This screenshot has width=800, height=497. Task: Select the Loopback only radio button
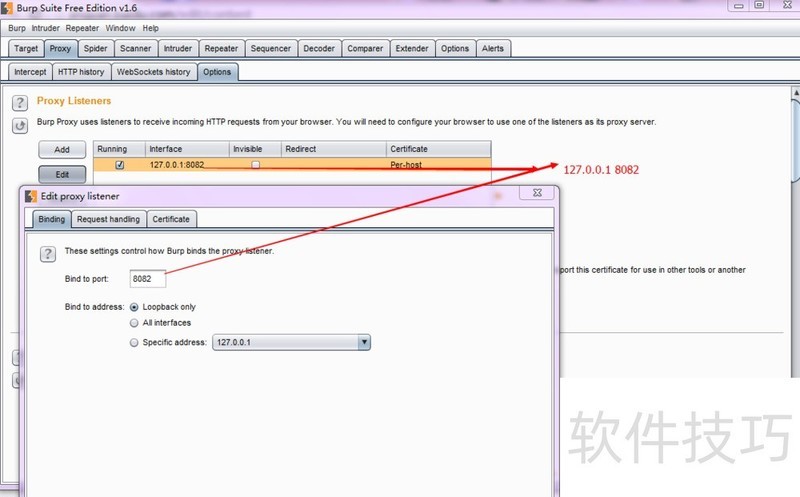pos(134,307)
